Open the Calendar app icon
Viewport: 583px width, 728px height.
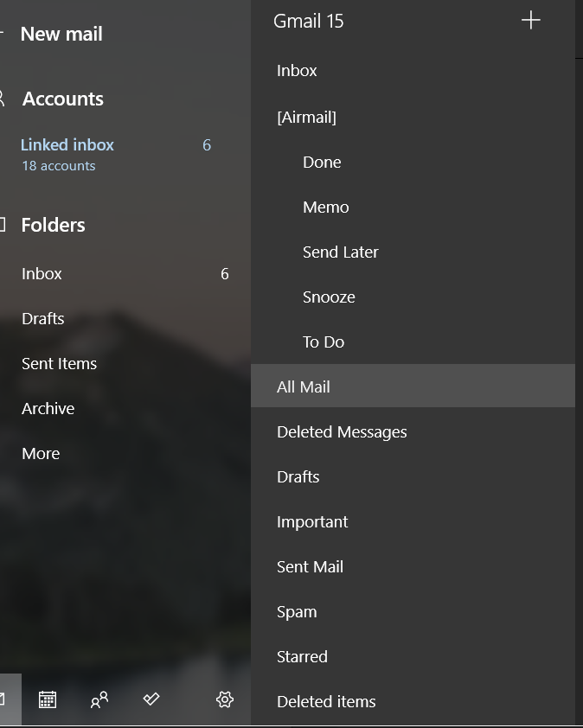(48, 699)
